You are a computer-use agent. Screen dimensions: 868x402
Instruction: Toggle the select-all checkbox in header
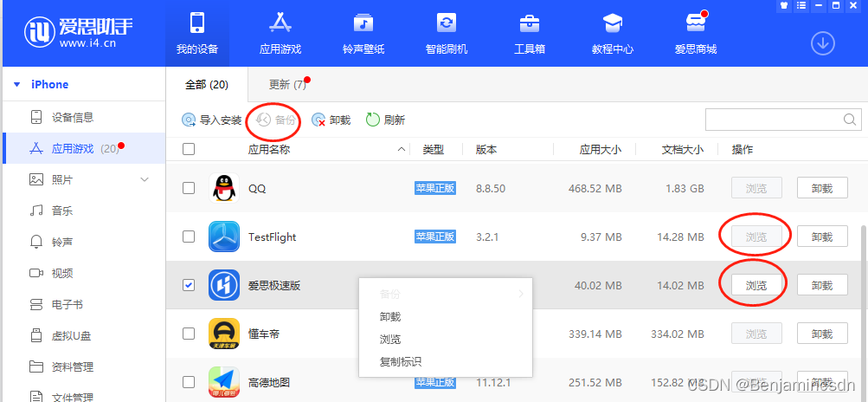point(189,149)
